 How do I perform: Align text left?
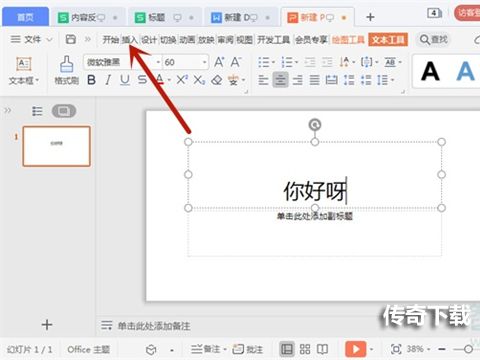[263, 80]
